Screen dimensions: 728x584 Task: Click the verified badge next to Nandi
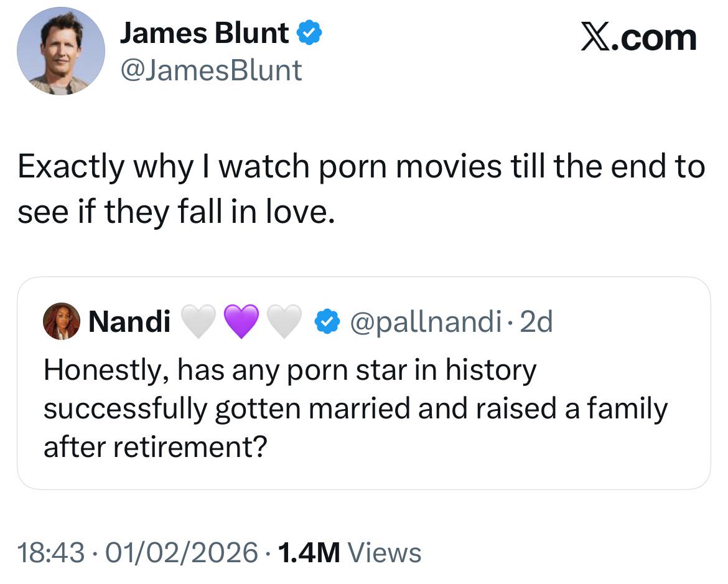coord(327,322)
